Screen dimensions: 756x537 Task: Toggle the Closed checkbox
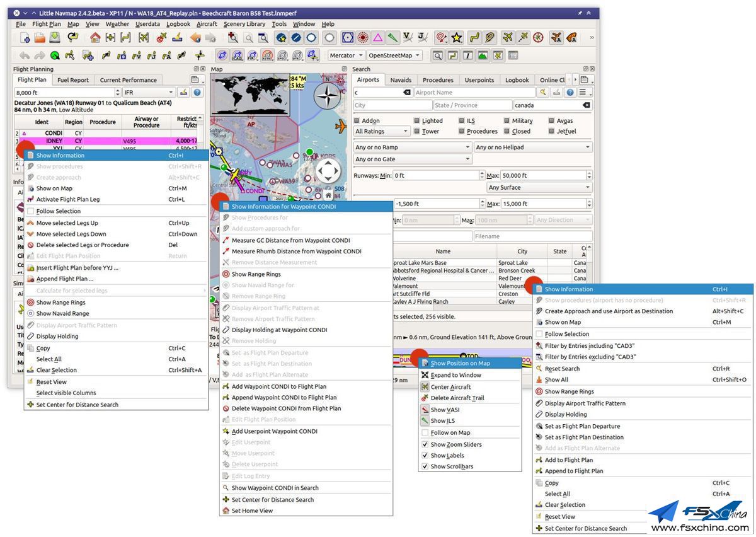(507, 131)
